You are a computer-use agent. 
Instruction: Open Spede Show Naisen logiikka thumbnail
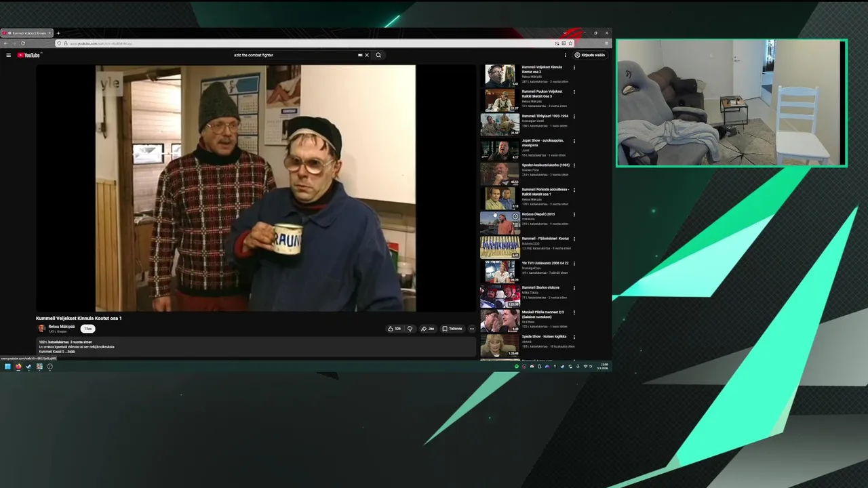click(500, 346)
